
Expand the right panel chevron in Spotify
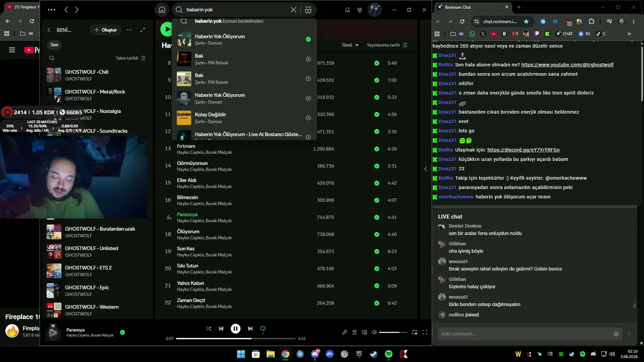(426, 169)
